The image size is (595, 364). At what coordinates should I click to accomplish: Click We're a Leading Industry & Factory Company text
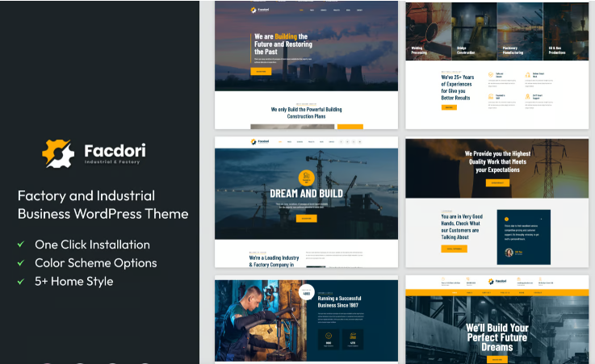[274, 261]
